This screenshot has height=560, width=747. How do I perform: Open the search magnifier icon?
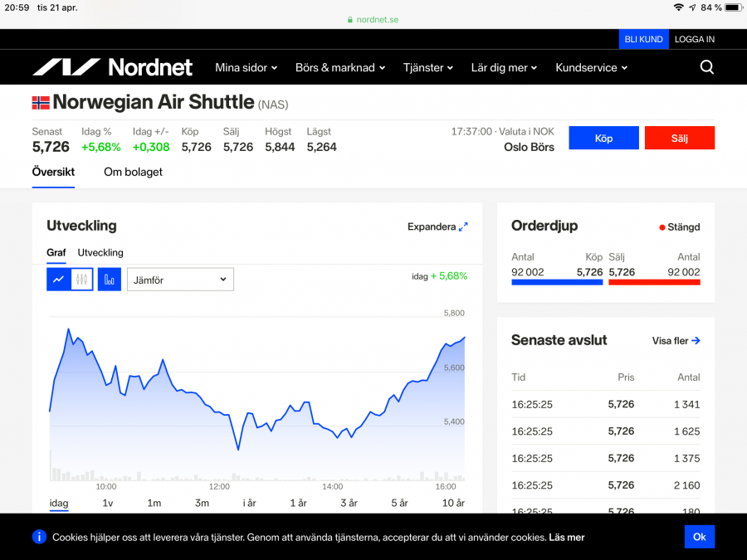coord(706,67)
